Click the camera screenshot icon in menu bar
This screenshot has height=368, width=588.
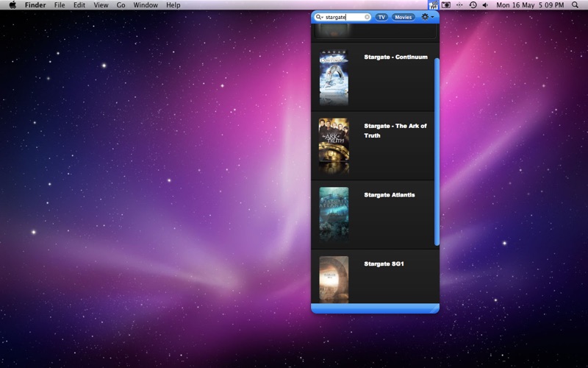pyautogui.click(x=446, y=5)
